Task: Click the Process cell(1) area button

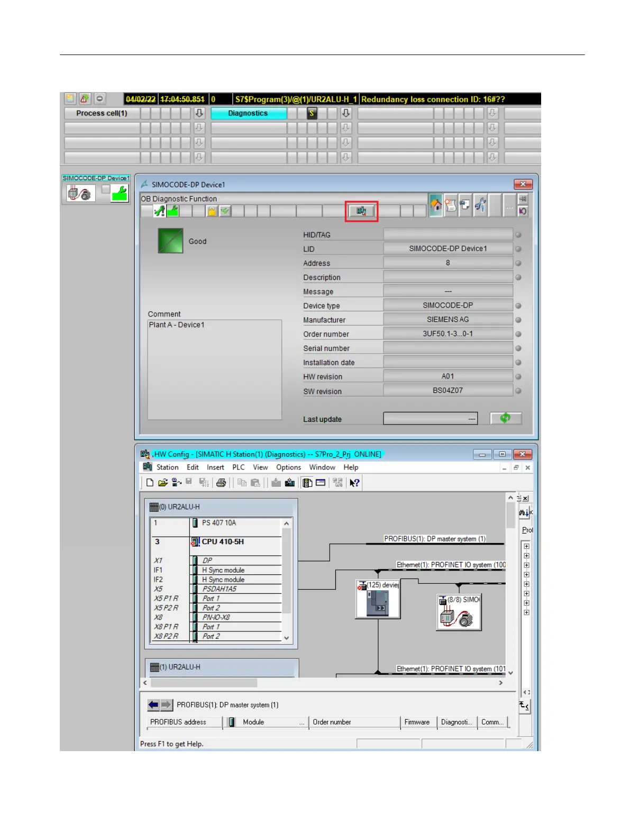Action: point(102,113)
